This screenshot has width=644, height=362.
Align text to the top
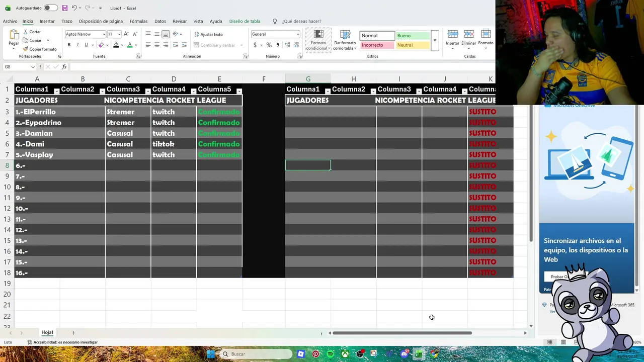[x=148, y=34]
